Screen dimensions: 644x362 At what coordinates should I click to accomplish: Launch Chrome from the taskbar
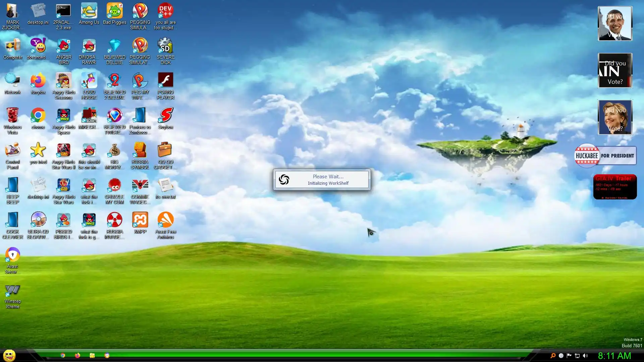(63, 355)
